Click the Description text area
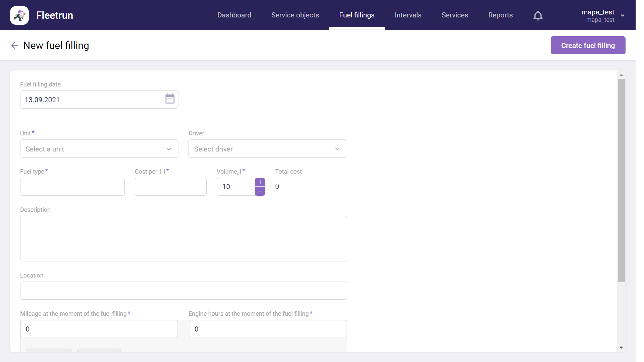The height and width of the screenshot is (362, 644). point(183,239)
